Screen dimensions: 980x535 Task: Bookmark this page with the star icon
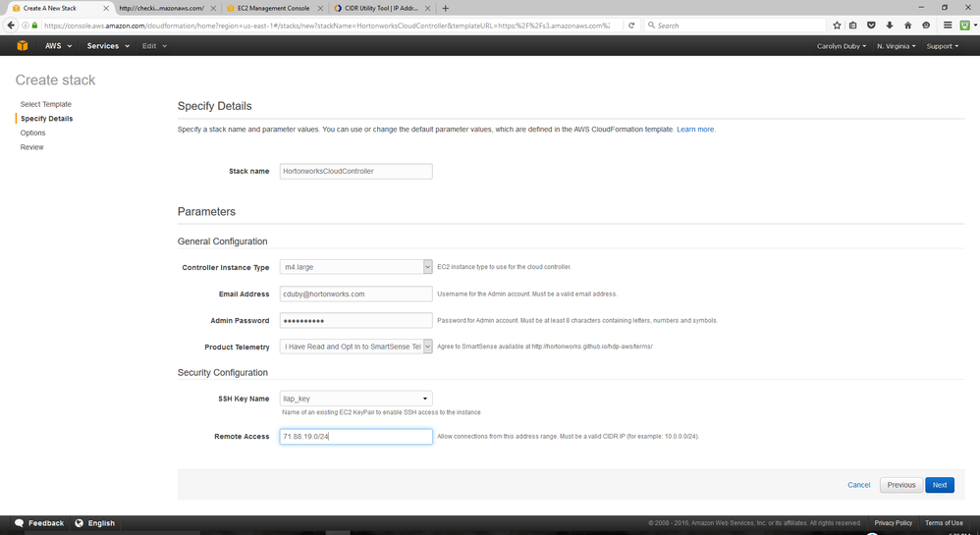(837, 26)
